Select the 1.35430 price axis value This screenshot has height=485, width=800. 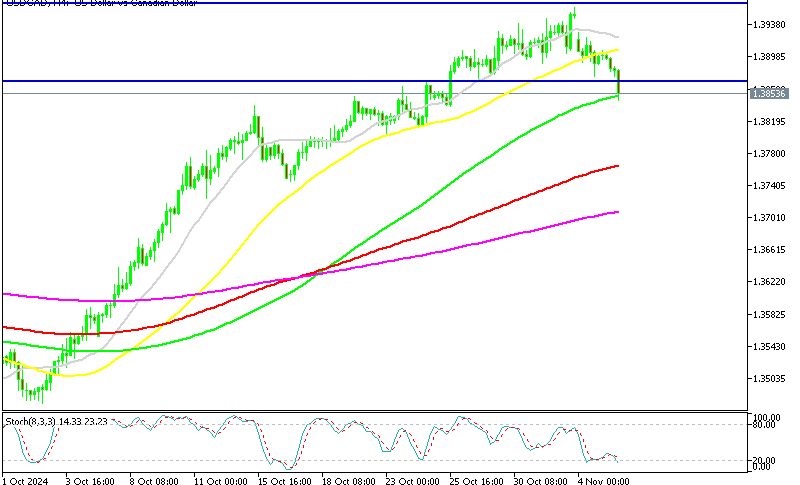pyautogui.click(x=768, y=347)
